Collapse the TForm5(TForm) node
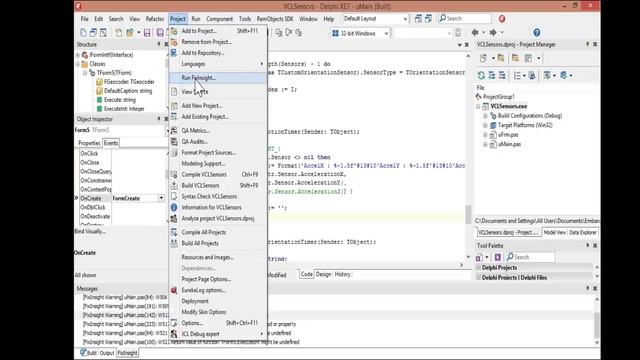 pyautogui.click(x=85, y=73)
